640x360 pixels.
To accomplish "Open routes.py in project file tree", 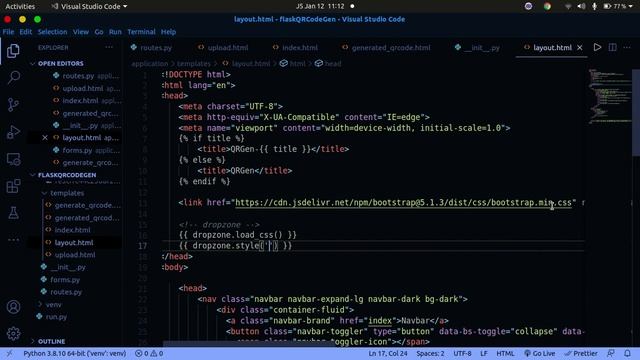I will [x=66, y=292].
